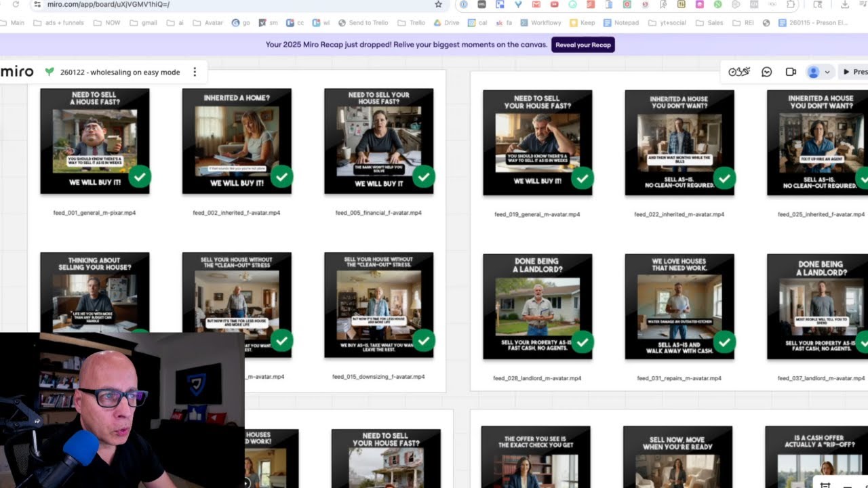The height and width of the screenshot is (488, 868).
Task: Click the Reveal your Recap button
Action: (583, 45)
